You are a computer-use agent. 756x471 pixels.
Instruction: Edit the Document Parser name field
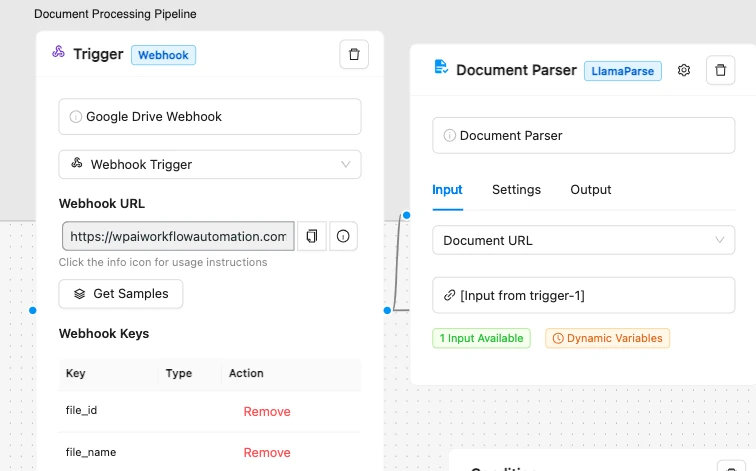tap(583, 135)
